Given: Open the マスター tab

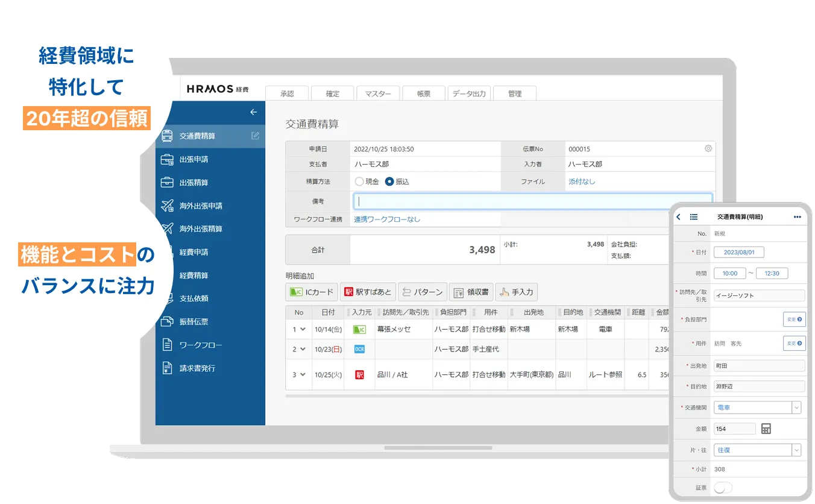Looking at the screenshot, I should 378,93.
